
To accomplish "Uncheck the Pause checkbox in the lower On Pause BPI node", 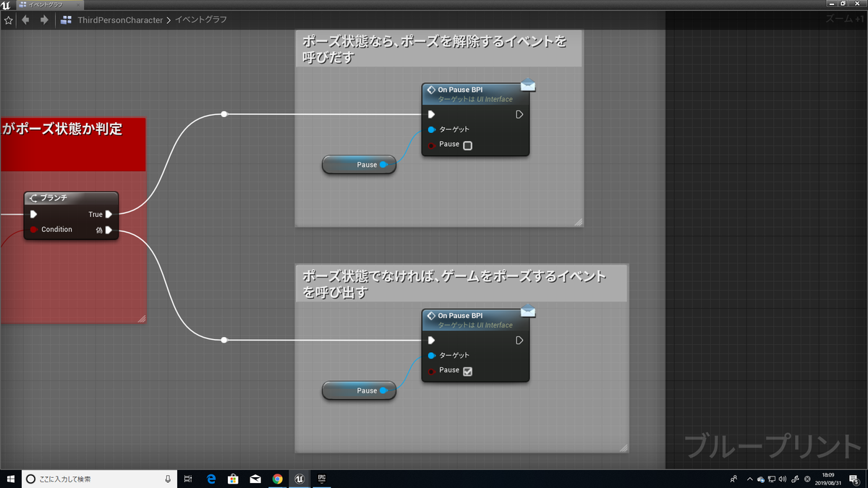I will point(467,372).
